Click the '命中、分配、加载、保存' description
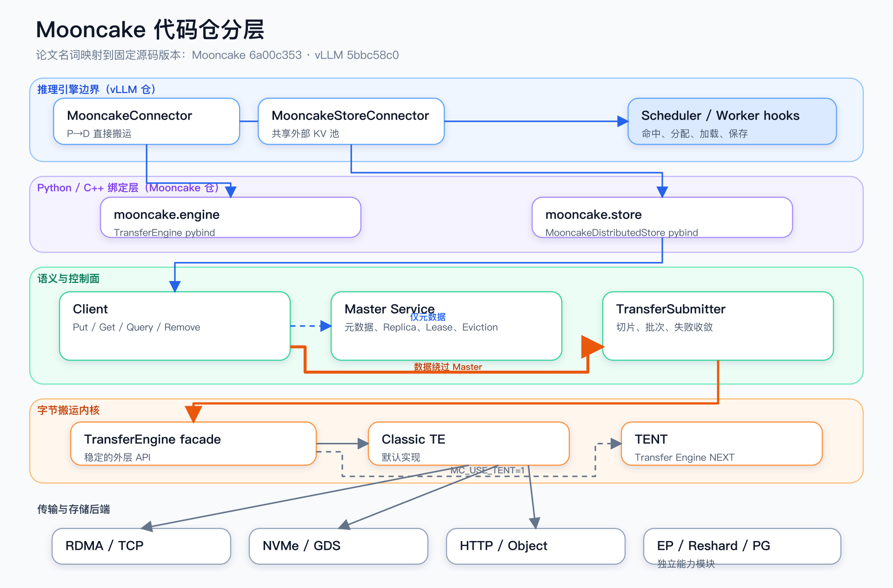 (694, 134)
